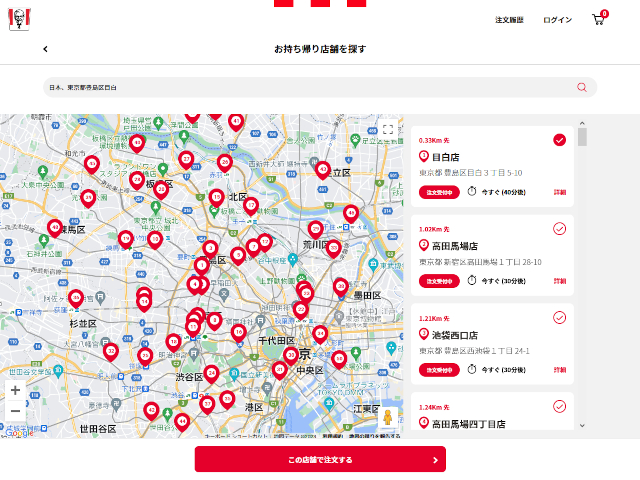The image size is (640, 480).
Task: Select map pin 22 near 秋葉原
Action: pyautogui.click(x=301, y=310)
